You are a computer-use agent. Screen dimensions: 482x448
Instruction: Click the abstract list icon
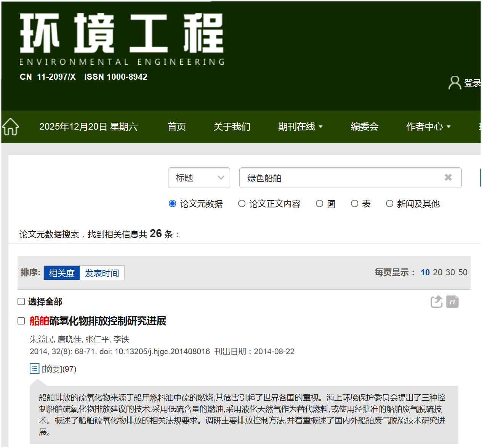[x=34, y=369]
